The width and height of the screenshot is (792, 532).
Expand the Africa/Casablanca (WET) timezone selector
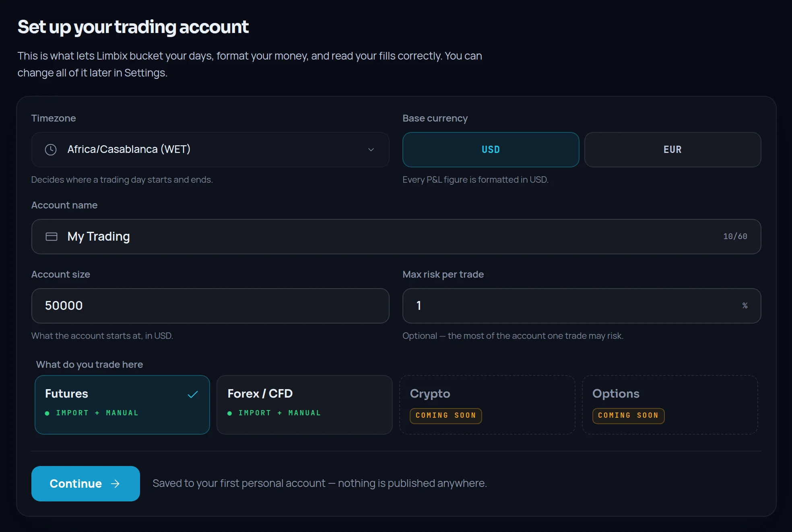click(x=210, y=150)
